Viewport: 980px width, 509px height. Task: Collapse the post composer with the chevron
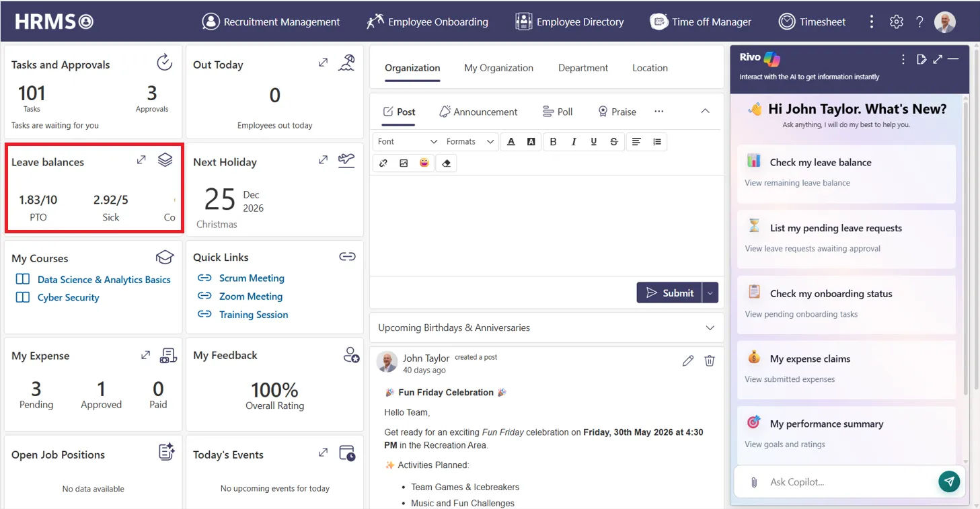pos(705,111)
